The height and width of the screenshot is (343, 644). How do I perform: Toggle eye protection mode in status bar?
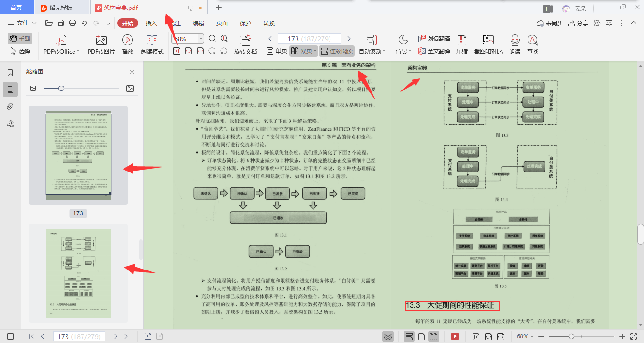(x=388, y=336)
